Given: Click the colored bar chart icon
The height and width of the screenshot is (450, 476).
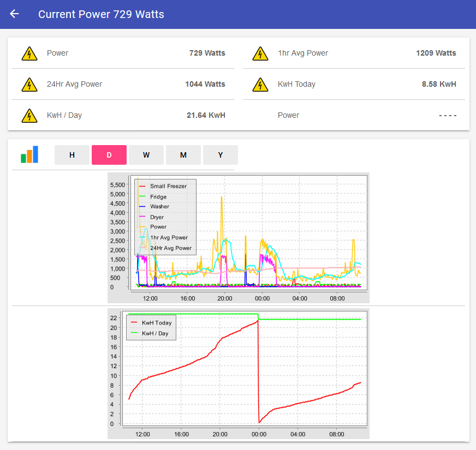Looking at the screenshot, I should click(x=29, y=155).
